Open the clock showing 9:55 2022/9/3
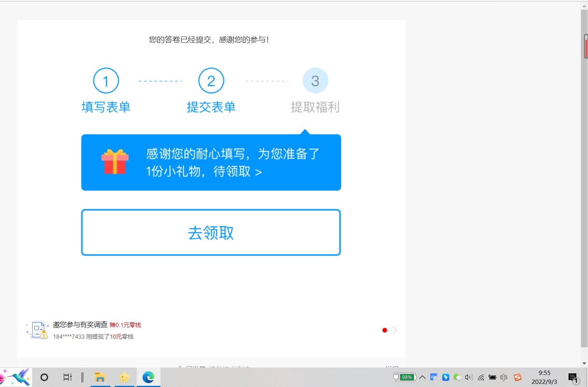 click(x=544, y=377)
